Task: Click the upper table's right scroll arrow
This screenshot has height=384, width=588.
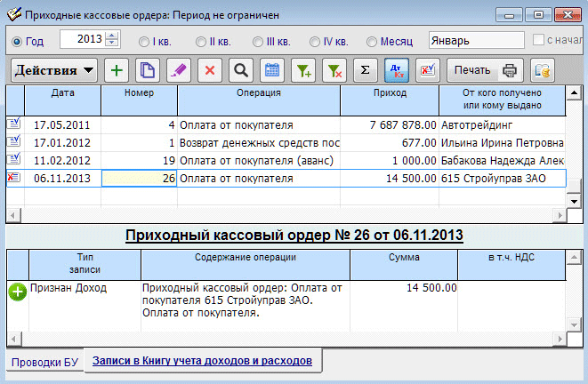Action: [560, 216]
